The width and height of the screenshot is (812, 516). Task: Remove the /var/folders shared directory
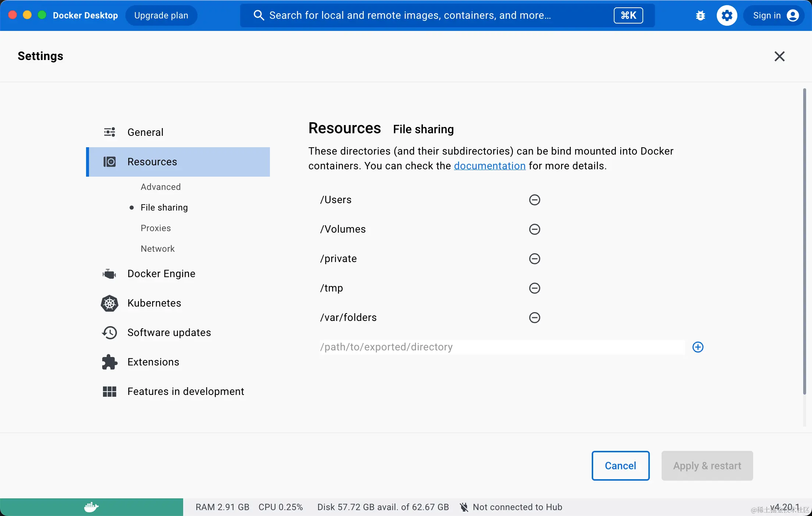pyautogui.click(x=534, y=318)
